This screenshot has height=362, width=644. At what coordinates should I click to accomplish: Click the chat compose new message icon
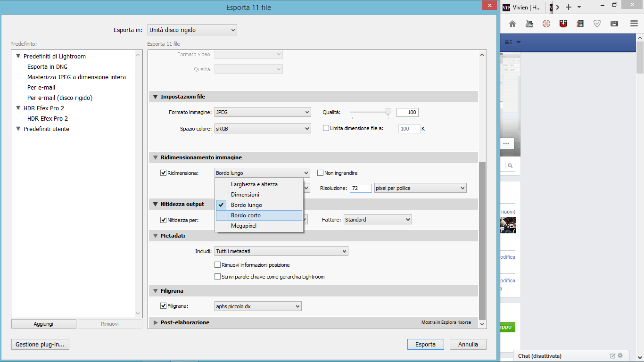613,356
